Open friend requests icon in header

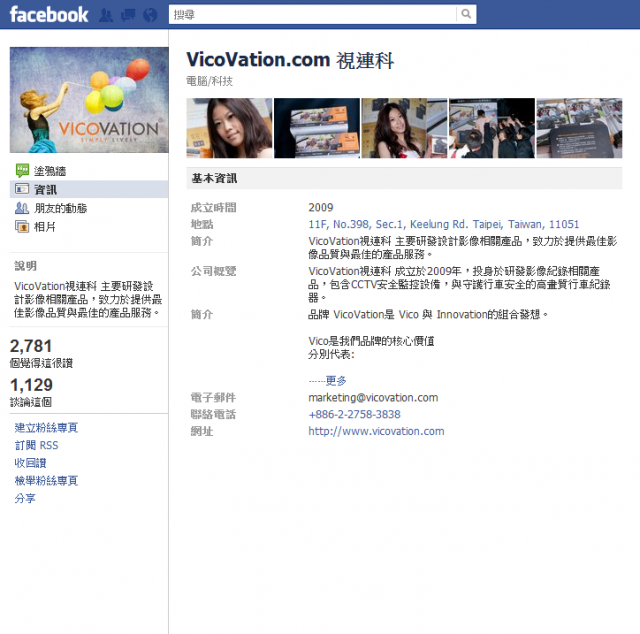[106, 15]
